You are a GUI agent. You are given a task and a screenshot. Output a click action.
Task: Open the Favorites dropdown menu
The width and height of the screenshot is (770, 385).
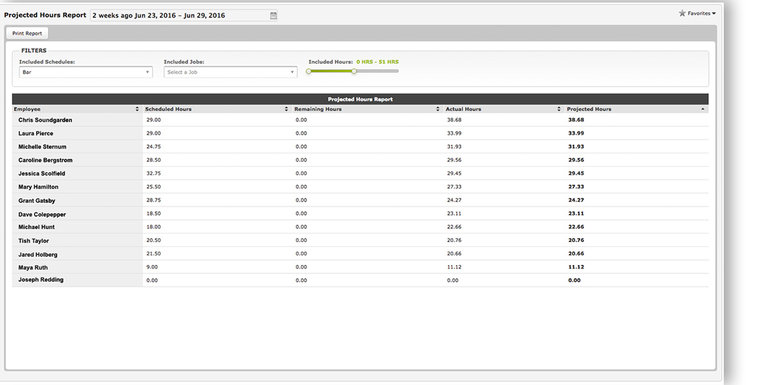click(x=701, y=14)
